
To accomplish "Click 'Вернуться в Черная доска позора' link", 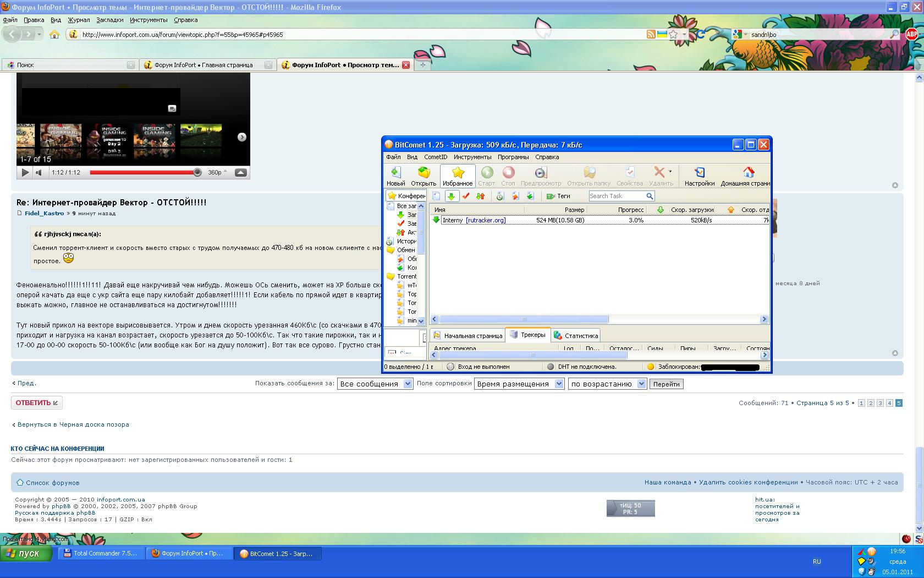I will [73, 424].
